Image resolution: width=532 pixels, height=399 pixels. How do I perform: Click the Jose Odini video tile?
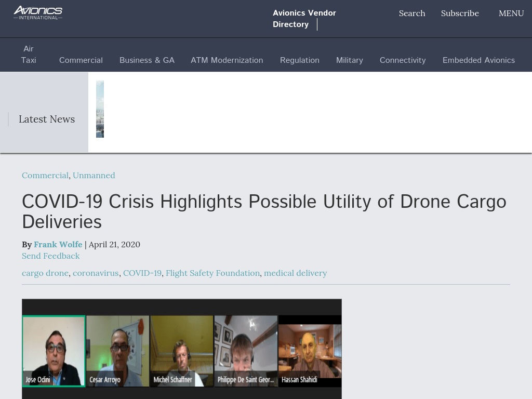coord(54,351)
